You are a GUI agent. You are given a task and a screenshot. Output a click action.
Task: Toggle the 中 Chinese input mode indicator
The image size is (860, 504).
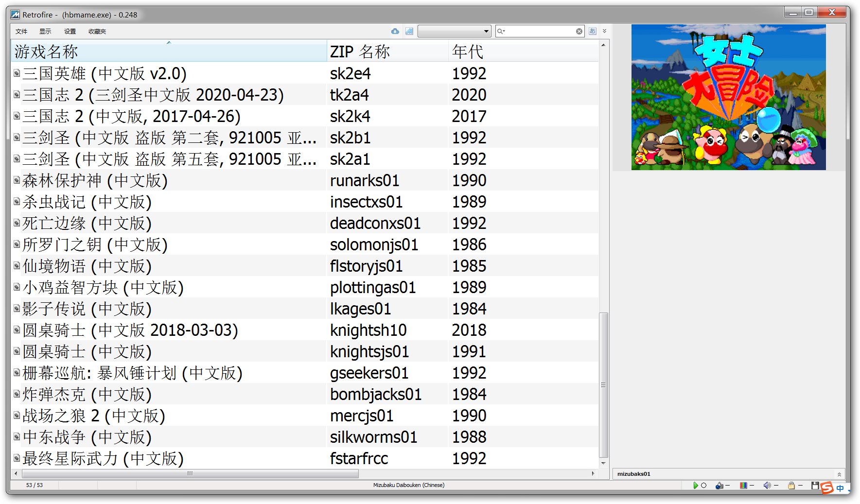[x=840, y=488]
